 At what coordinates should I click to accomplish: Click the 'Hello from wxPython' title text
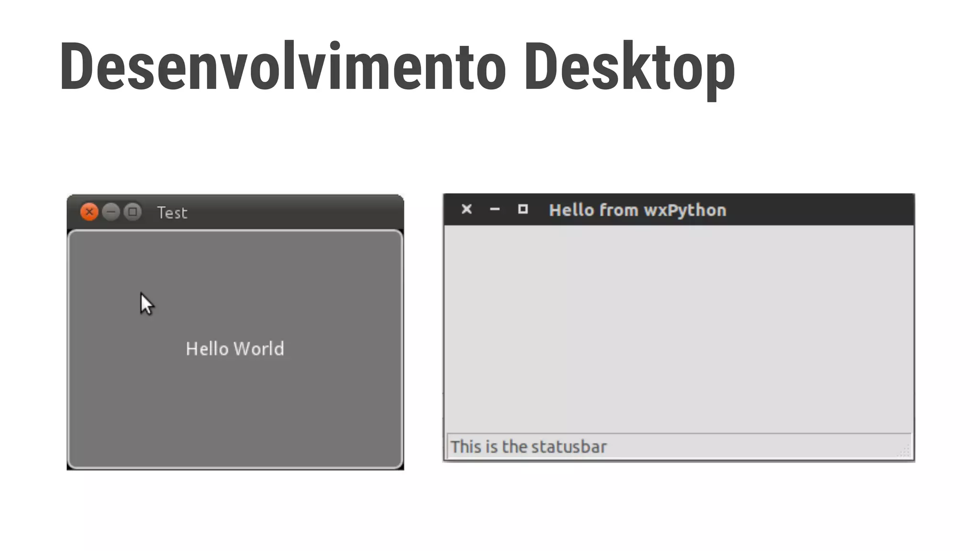pos(637,210)
